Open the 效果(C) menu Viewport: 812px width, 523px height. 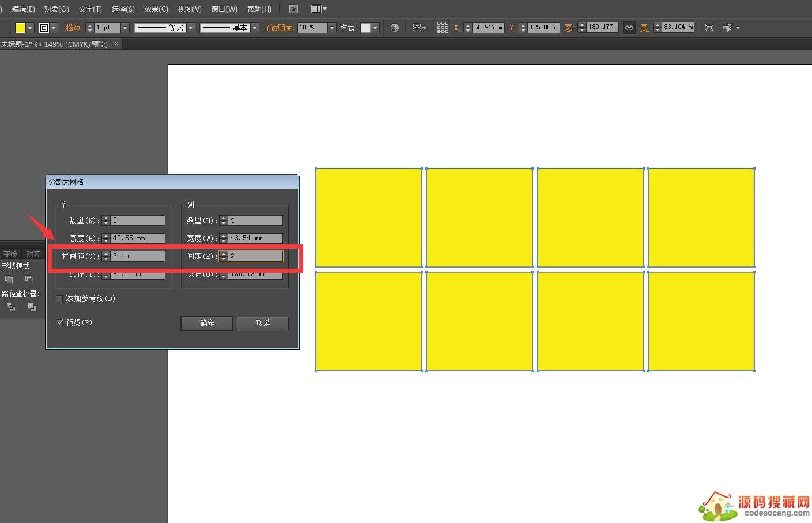pyautogui.click(x=156, y=9)
